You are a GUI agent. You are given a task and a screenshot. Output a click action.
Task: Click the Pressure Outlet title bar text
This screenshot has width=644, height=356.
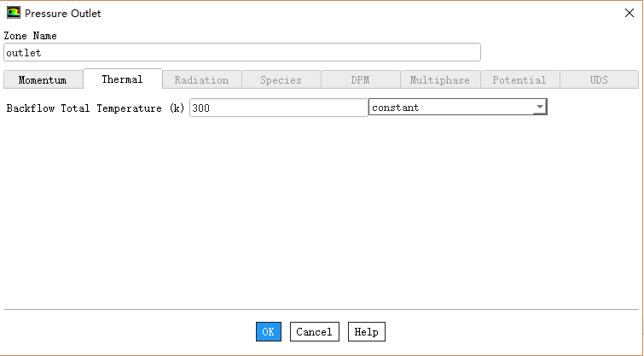62,14
